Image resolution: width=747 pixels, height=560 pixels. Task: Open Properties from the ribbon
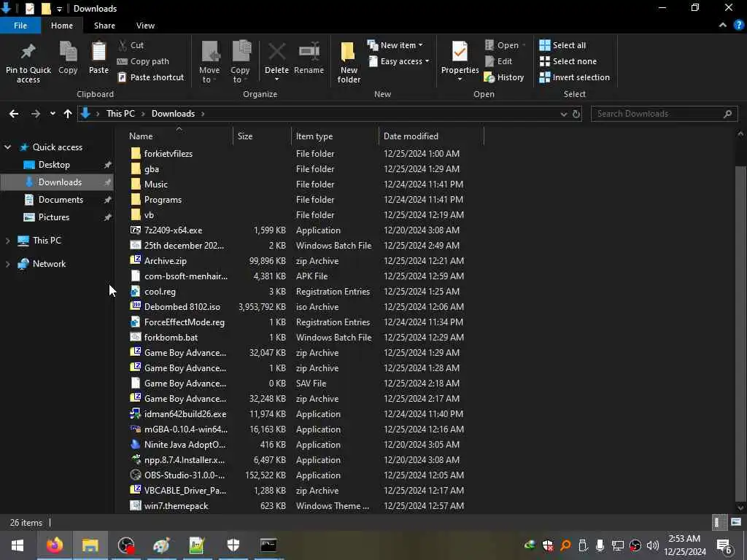pos(460,62)
